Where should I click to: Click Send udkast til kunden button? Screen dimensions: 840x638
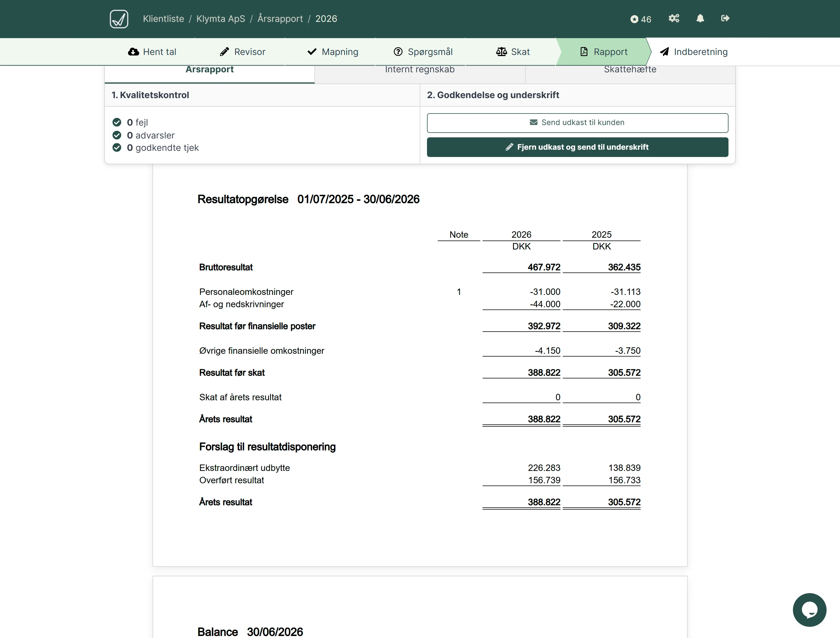577,123
